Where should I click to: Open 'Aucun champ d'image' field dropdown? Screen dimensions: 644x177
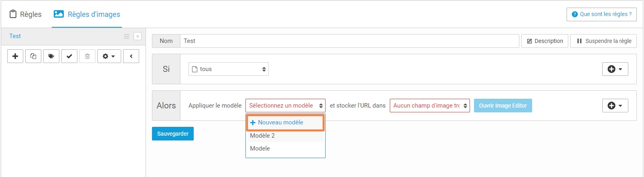pos(430,106)
